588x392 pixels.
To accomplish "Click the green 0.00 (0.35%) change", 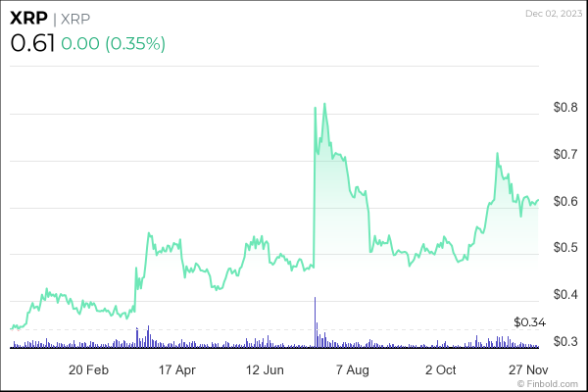I will pyautogui.click(x=113, y=44).
